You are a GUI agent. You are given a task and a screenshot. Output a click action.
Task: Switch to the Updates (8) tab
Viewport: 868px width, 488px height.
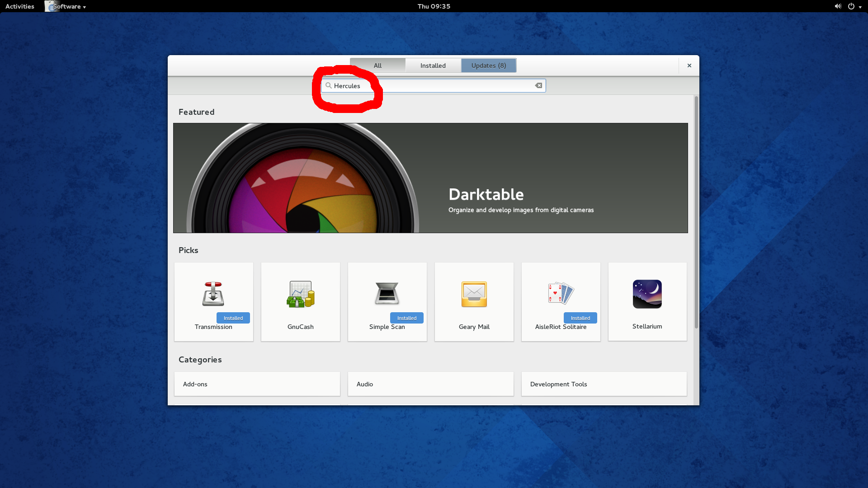(489, 66)
